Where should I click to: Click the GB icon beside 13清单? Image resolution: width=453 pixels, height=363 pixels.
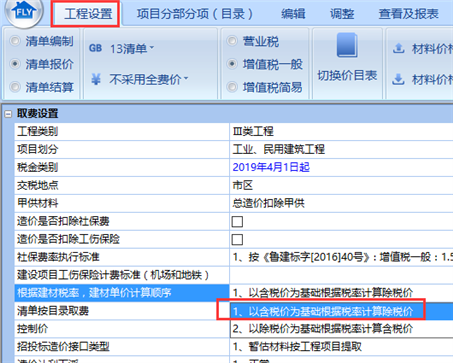click(x=95, y=48)
